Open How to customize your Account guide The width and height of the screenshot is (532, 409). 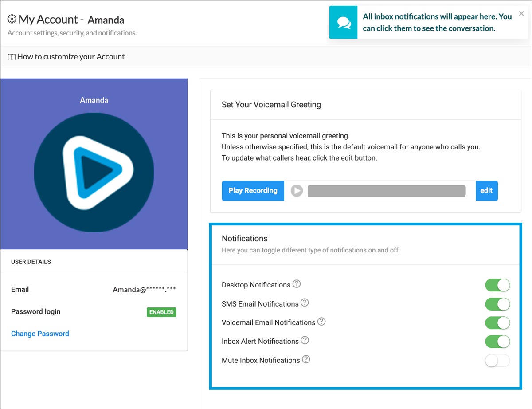pyautogui.click(x=71, y=57)
